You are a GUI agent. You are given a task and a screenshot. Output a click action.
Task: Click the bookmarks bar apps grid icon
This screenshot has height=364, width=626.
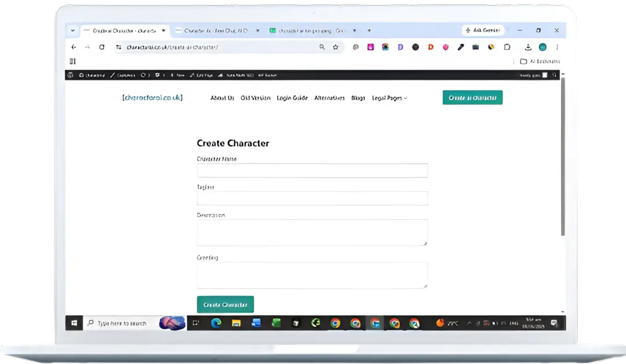pos(72,61)
